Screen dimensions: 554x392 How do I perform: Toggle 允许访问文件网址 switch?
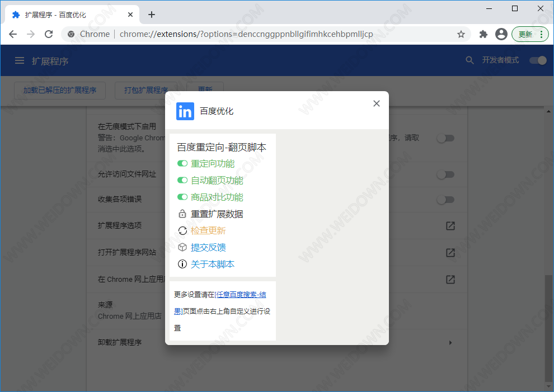[445, 174]
